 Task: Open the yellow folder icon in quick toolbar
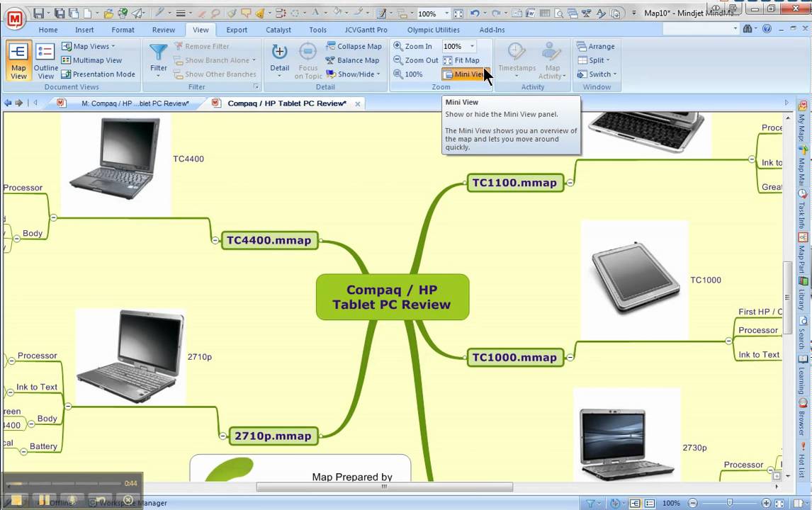click(x=108, y=13)
